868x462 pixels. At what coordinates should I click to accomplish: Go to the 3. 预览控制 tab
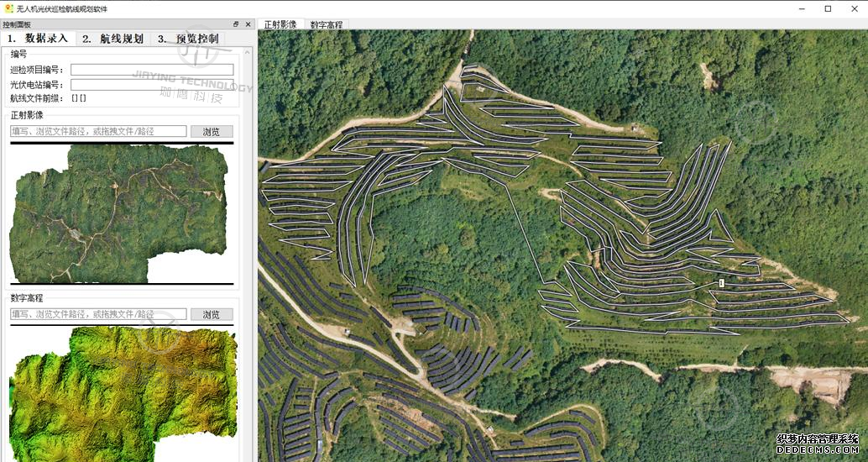point(188,39)
